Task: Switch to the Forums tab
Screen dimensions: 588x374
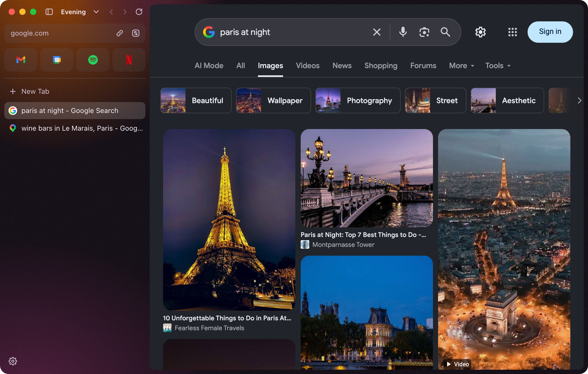Action: click(423, 66)
